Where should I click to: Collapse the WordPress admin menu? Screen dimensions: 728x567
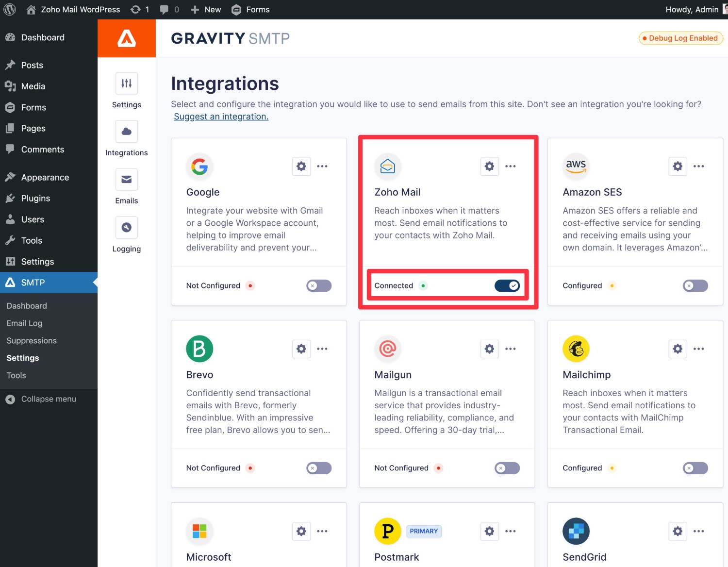[x=41, y=399]
